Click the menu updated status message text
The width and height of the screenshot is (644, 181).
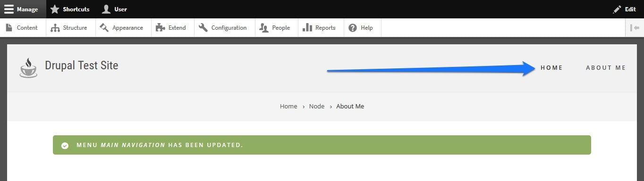pyautogui.click(x=160, y=145)
